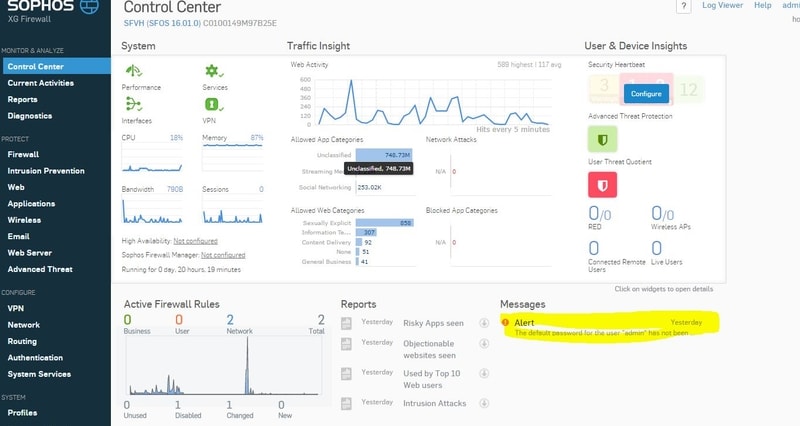Click the Memory usage graph widget
The height and width of the screenshot is (426, 800).
233,158
